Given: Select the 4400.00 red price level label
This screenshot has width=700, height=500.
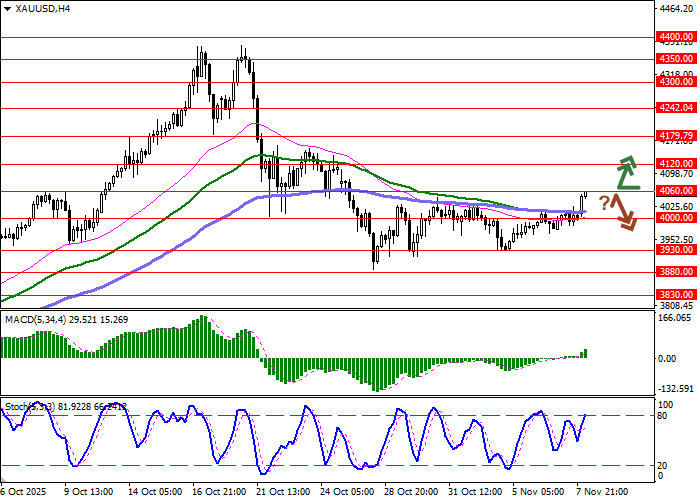Looking at the screenshot, I should click(x=677, y=36).
